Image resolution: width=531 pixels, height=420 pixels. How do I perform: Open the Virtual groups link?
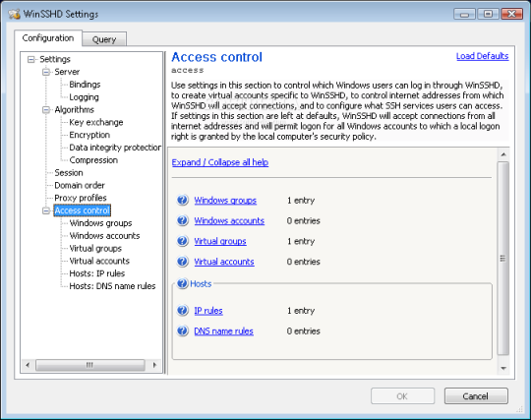pos(220,241)
